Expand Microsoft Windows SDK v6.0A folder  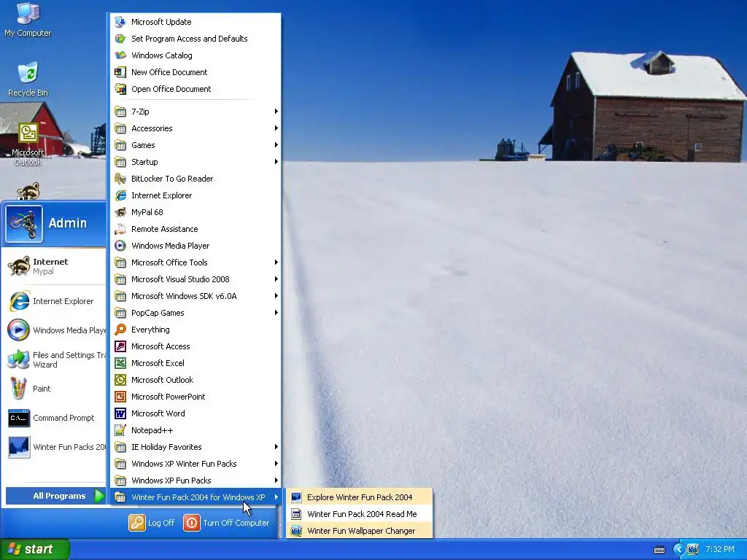[196, 296]
